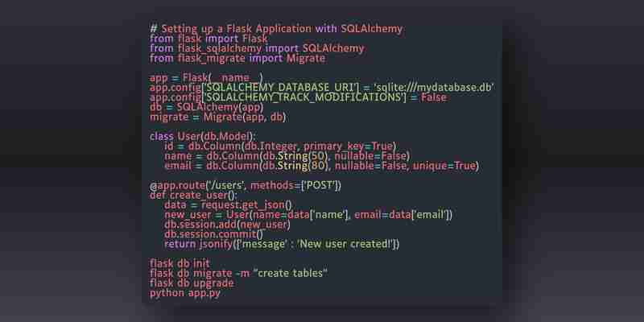
Task: Click the line 'from flask_sqlalchemy import SQLAlchemy'
Action: point(257,49)
